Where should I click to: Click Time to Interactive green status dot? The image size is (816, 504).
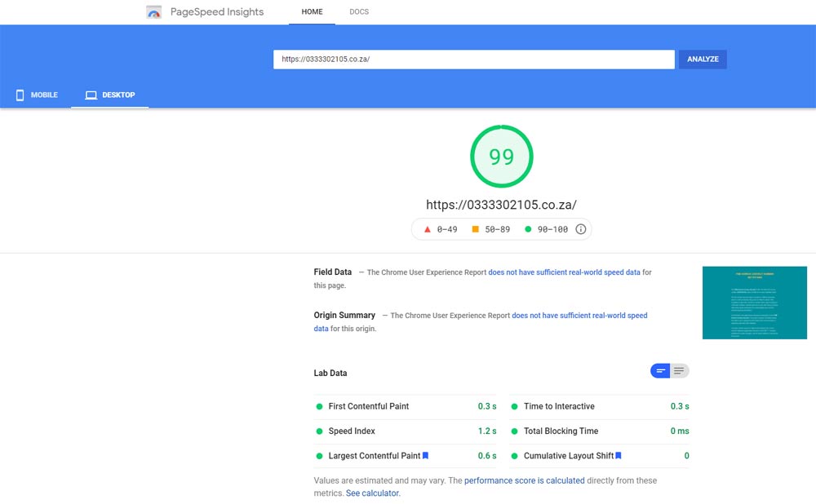514,406
